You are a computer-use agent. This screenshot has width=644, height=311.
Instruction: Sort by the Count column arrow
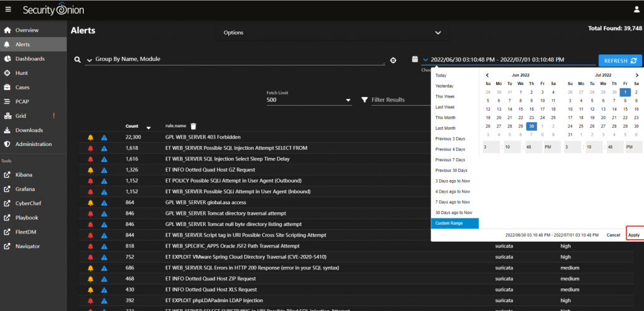pos(148,127)
